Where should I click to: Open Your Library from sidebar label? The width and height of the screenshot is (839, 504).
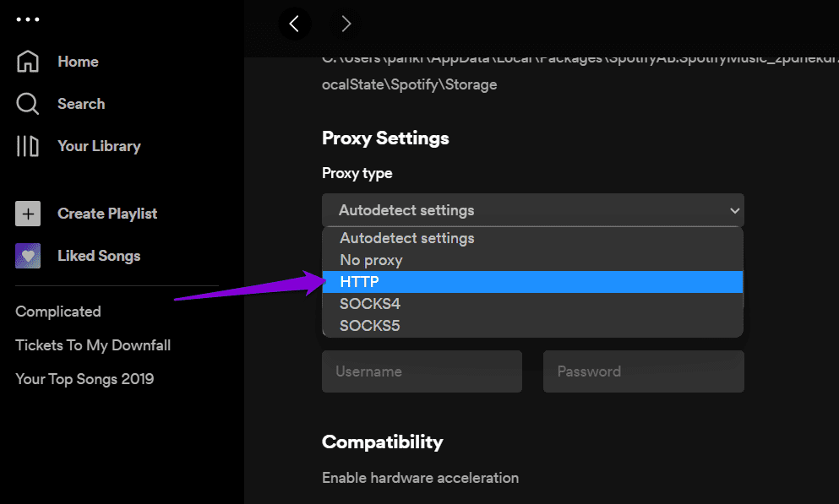(99, 146)
